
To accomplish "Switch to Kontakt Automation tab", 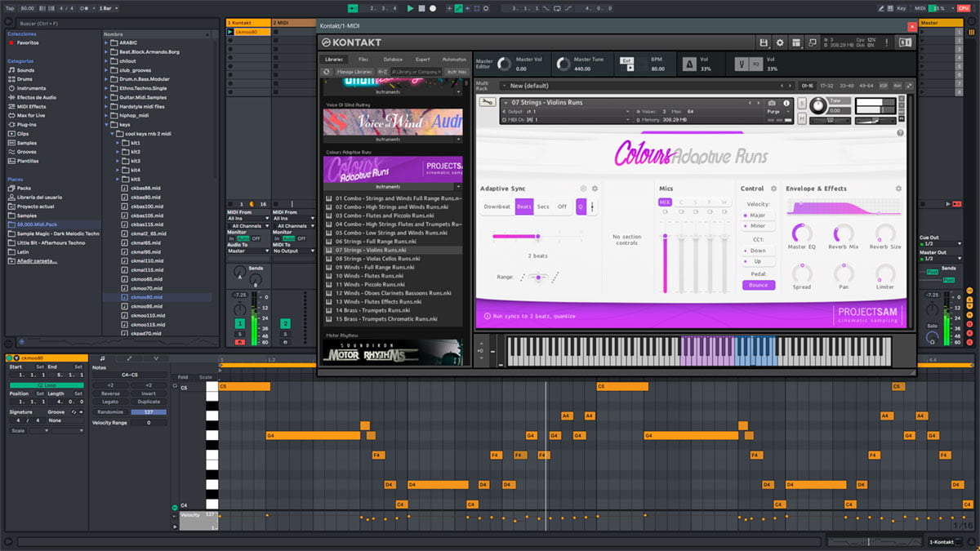I will (x=454, y=60).
